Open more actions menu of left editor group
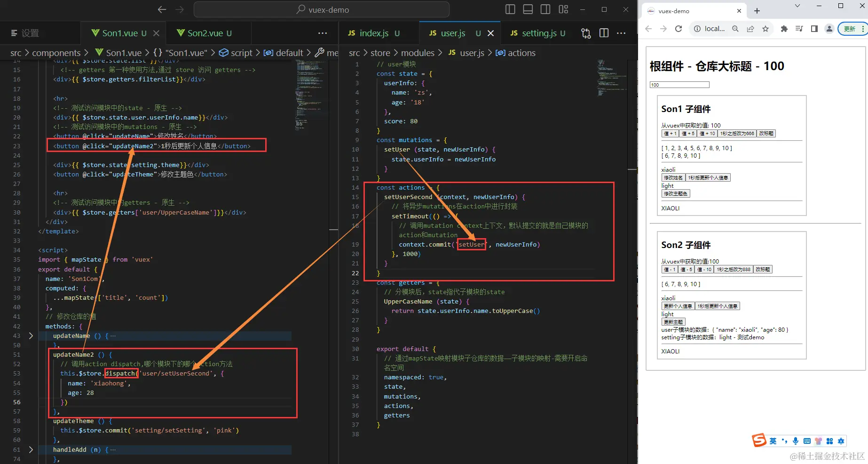Viewport: 868px width, 464px height. pyautogui.click(x=323, y=33)
